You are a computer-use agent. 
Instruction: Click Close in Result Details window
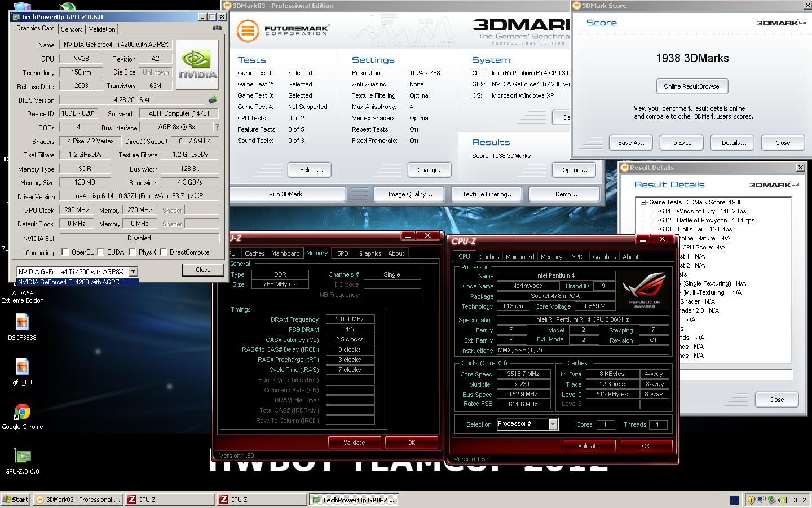pyautogui.click(x=776, y=400)
